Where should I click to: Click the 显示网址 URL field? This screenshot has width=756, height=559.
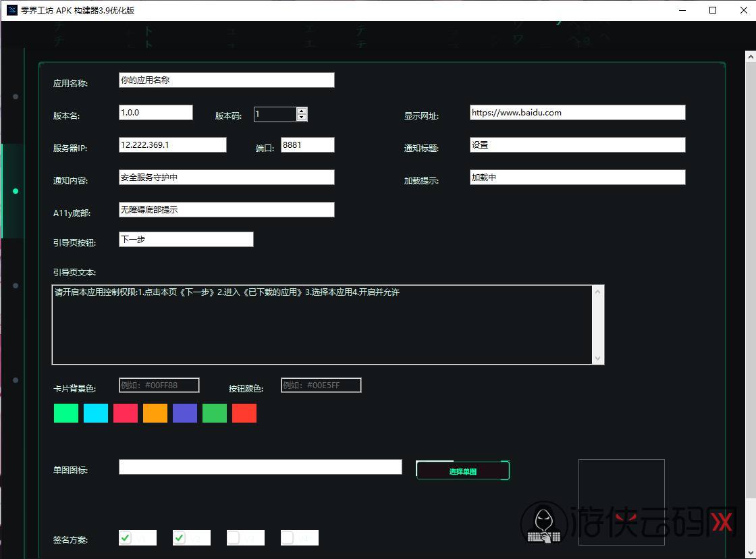577,113
